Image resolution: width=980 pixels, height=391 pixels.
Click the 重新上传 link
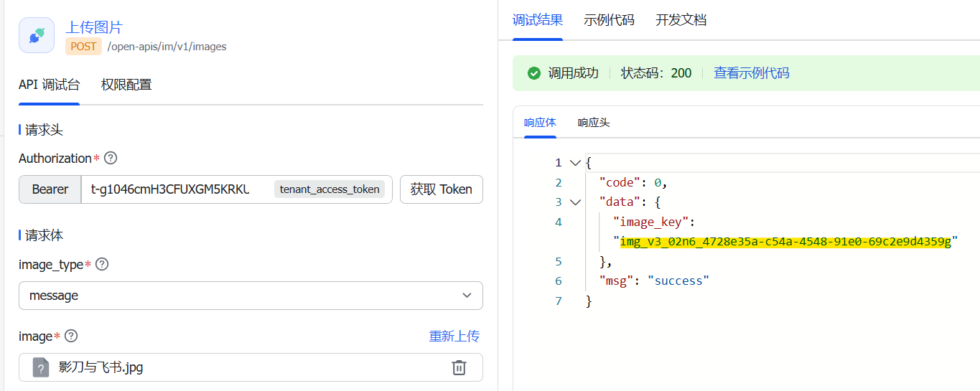pos(454,336)
